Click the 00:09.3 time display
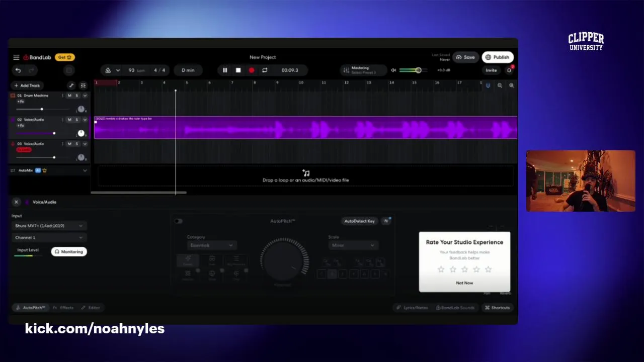This screenshot has width=644, height=362. [290, 70]
